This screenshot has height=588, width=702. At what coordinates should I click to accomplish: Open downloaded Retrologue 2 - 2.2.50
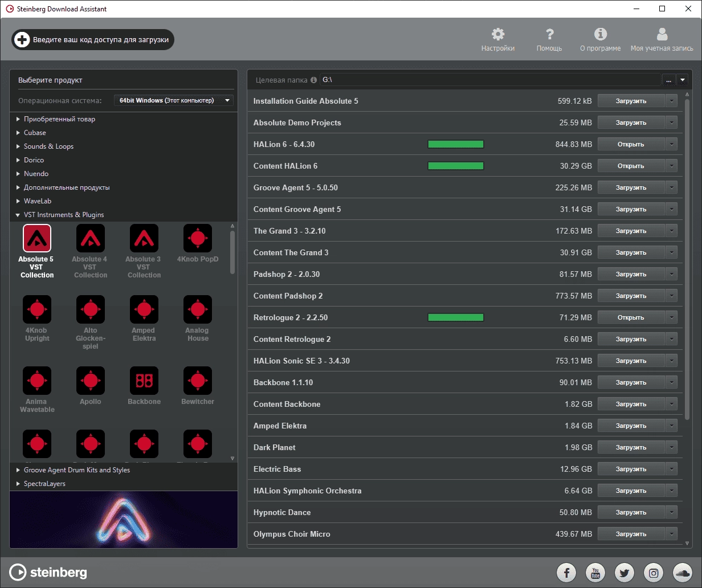pos(631,317)
